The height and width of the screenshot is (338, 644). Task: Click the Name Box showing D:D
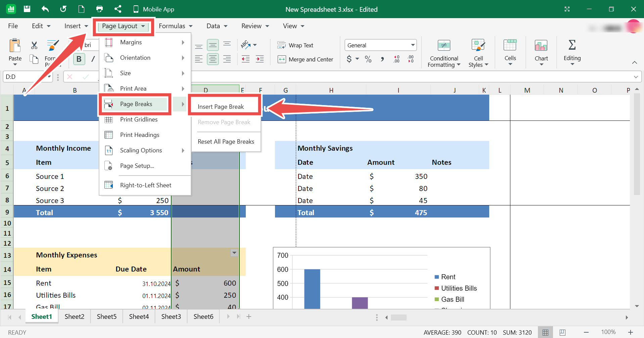[28, 77]
